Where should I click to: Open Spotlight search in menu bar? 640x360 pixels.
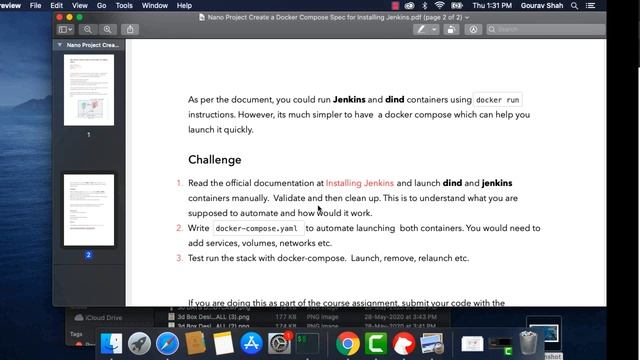pyautogui.click(x=574, y=6)
